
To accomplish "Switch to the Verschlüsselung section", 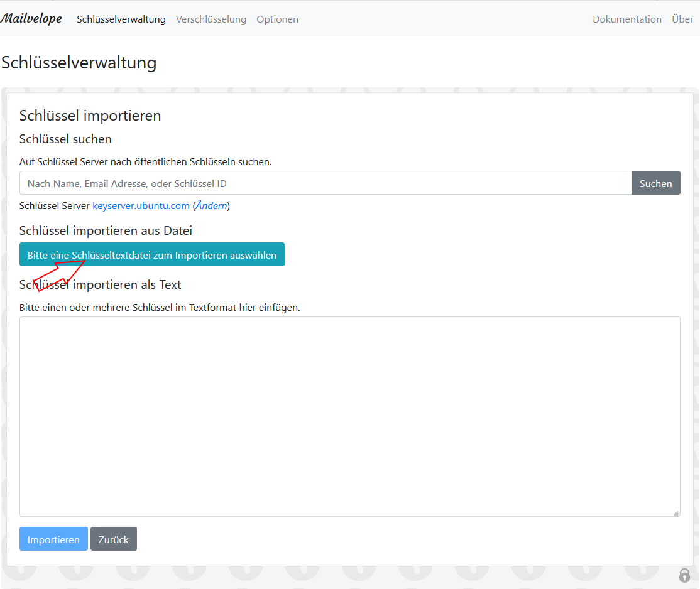I will click(x=211, y=19).
